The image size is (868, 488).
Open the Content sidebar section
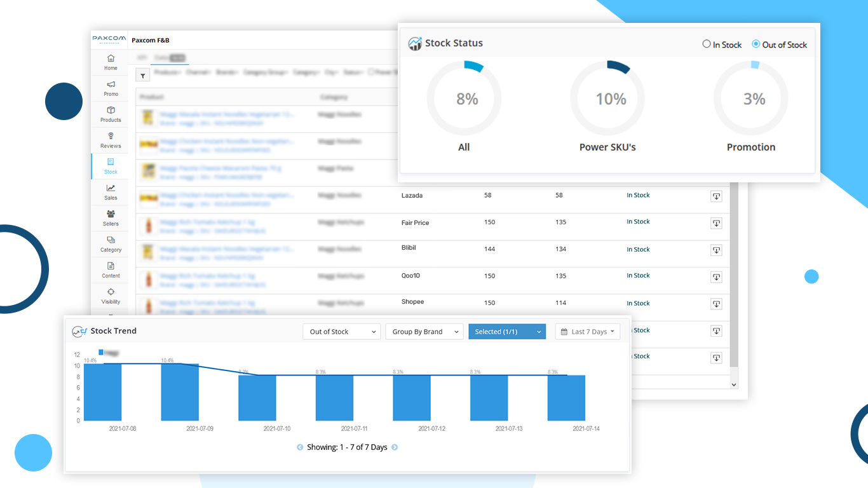tap(111, 271)
